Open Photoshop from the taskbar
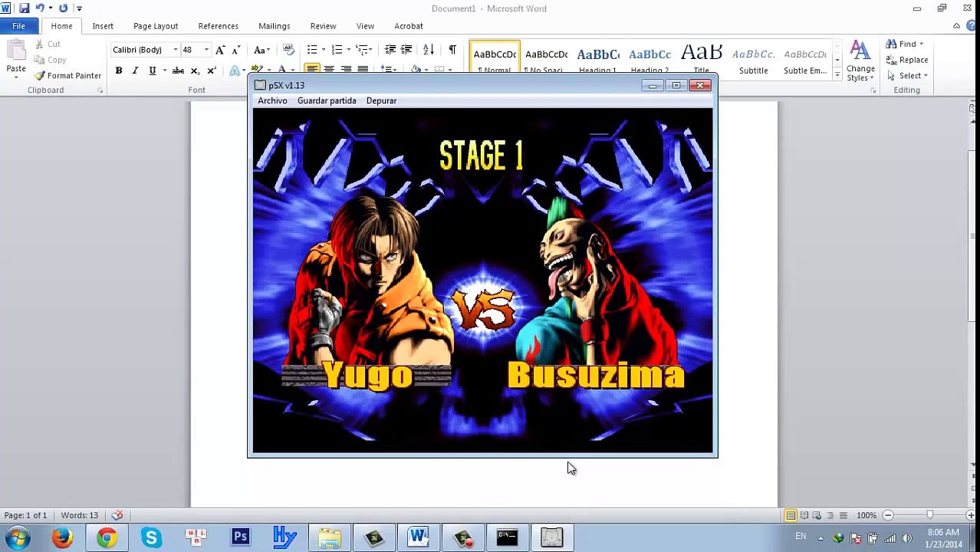Image resolution: width=980 pixels, height=552 pixels. coord(241,537)
